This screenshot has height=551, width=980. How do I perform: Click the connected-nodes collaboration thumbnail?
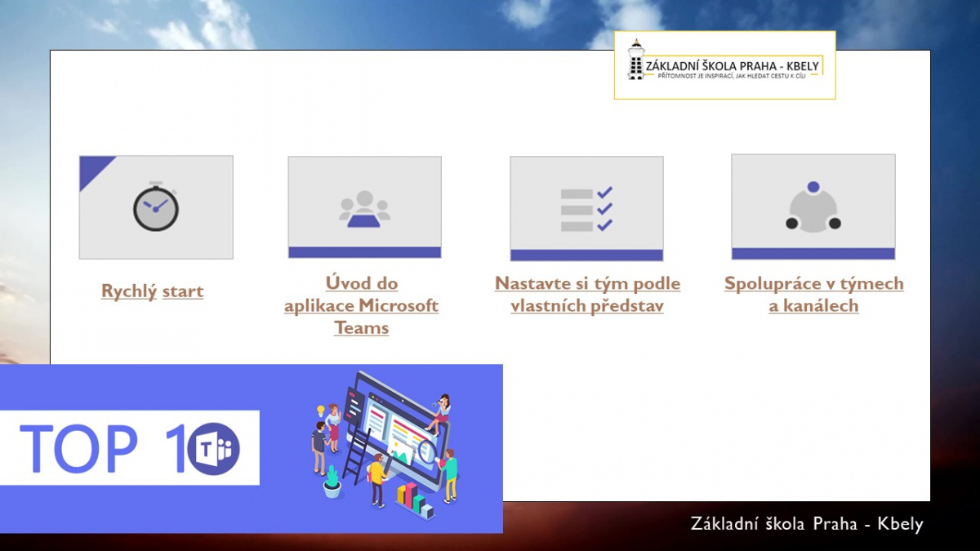813,207
